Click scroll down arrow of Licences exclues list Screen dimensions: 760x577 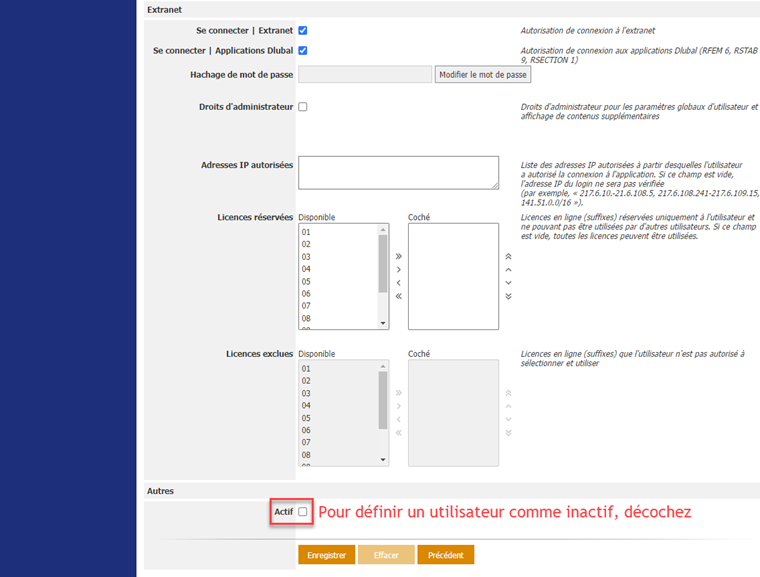click(x=383, y=460)
